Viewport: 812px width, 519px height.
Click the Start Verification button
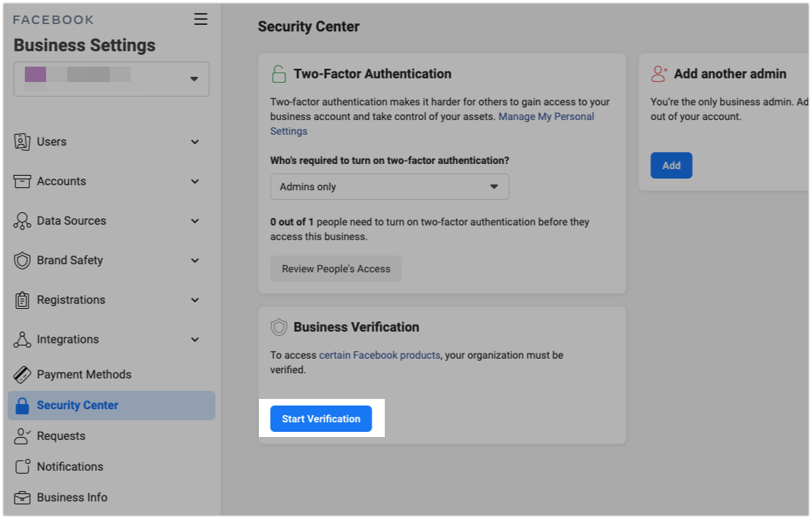click(x=321, y=419)
